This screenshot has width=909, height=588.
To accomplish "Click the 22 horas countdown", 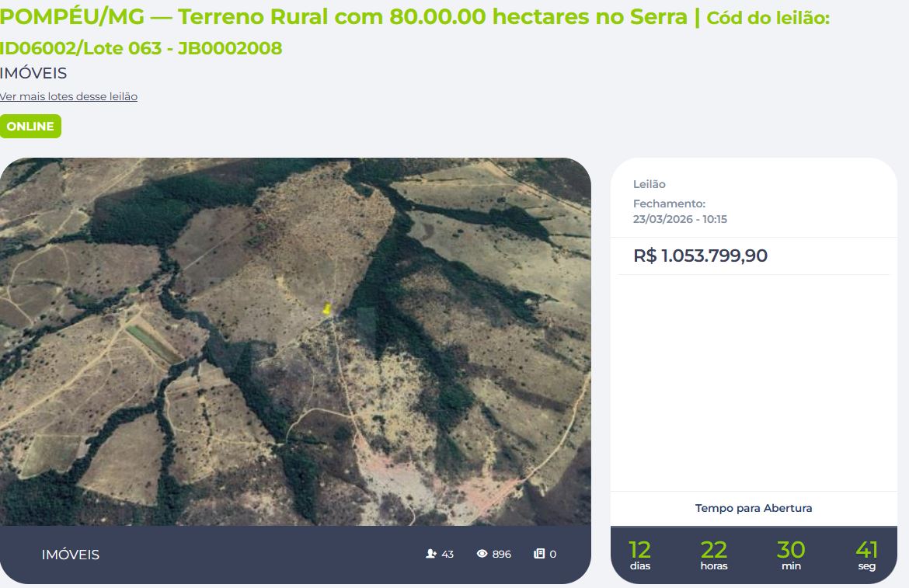I will click(714, 555).
